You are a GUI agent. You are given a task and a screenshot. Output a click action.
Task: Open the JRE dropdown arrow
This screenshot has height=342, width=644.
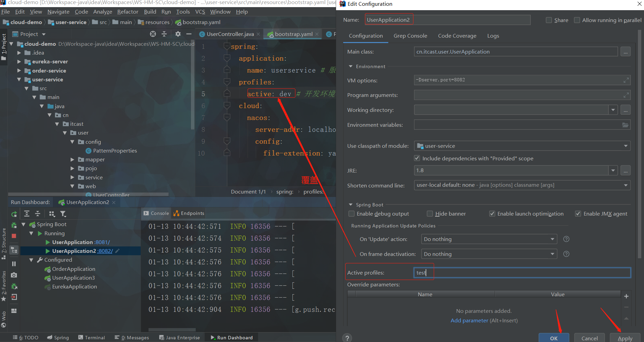pos(613,170)
